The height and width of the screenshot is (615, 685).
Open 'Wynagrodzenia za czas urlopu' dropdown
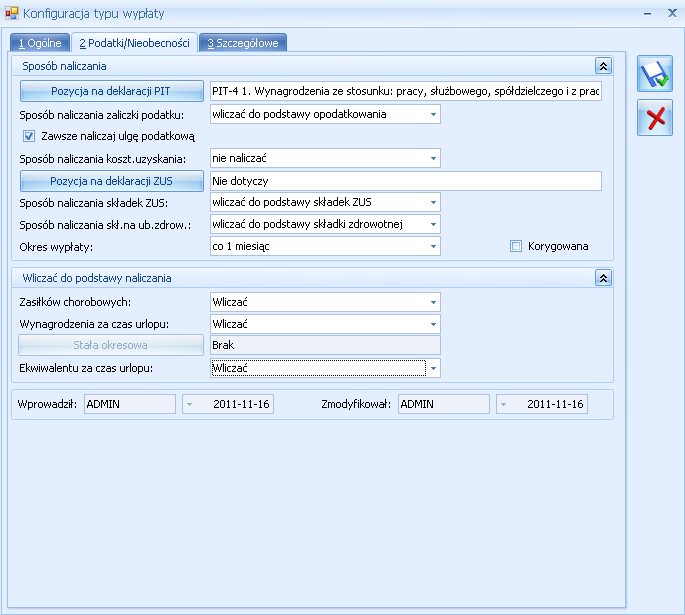433,324
